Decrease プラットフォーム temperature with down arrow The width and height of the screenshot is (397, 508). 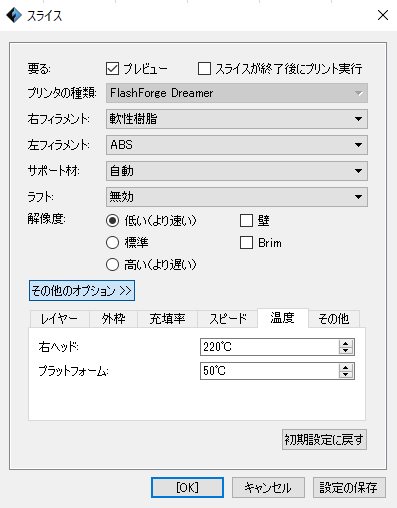pyautogui.click(x=346, y=375)
